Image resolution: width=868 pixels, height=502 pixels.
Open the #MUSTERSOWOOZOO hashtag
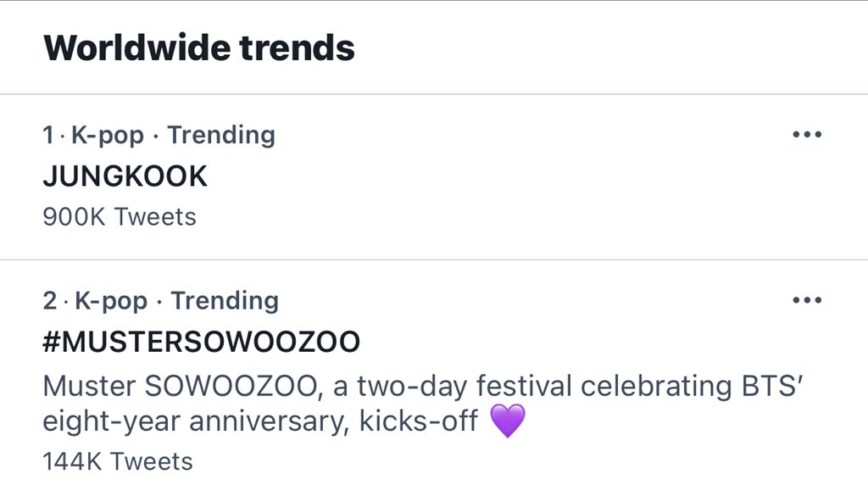pos(201,342)
